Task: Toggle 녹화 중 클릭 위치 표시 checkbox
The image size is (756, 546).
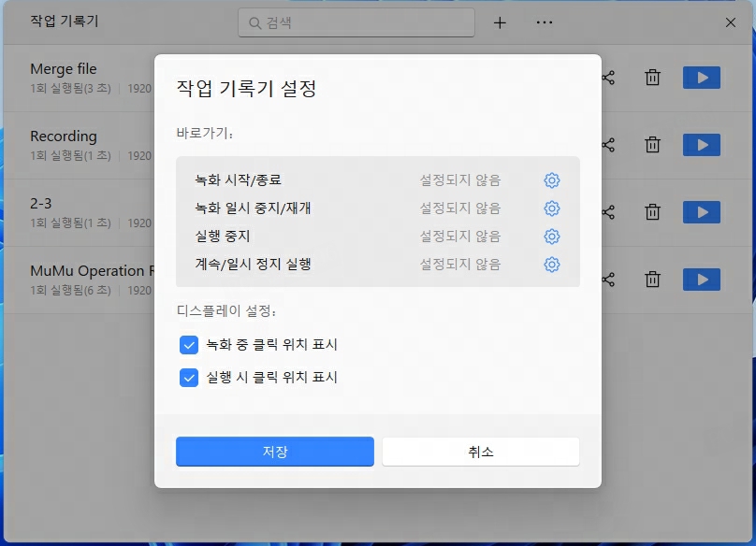Action: (x=188, y=345)
